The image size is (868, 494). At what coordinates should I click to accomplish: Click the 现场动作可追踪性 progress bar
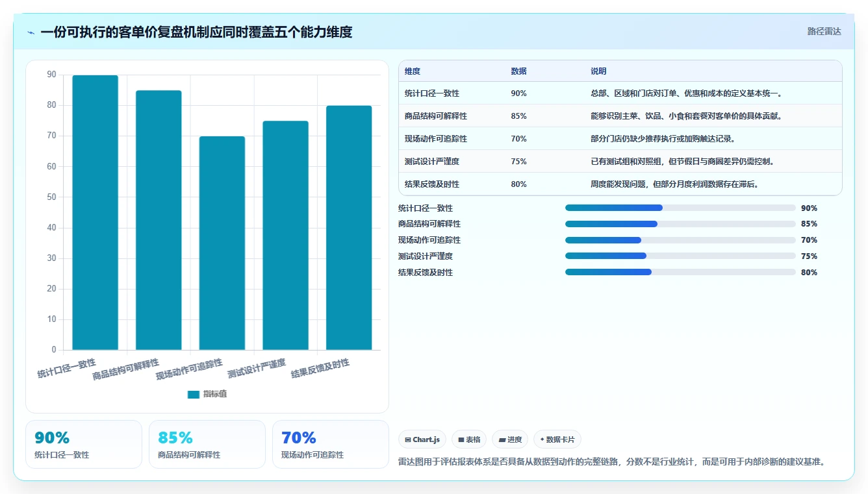[x=680, y=240]
